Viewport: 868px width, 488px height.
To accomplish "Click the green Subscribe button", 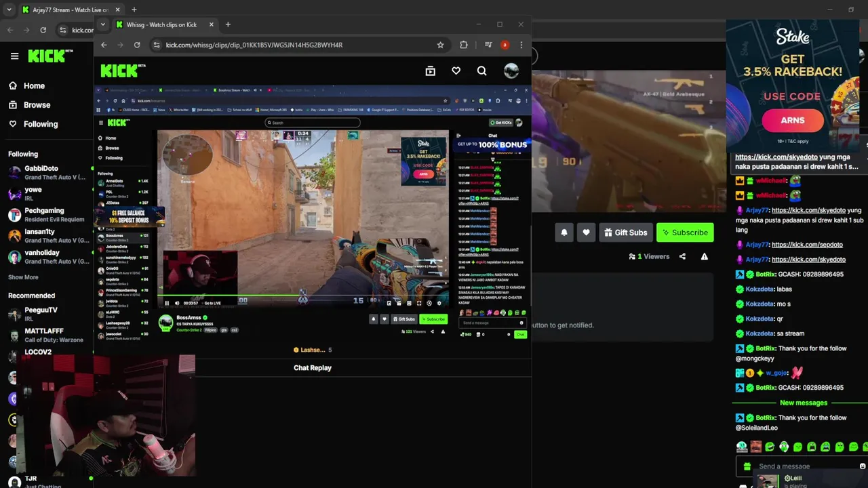I will coord(685,232).
